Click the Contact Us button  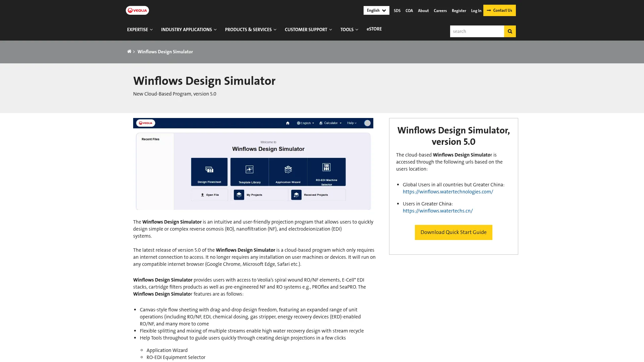coord(499,10)
